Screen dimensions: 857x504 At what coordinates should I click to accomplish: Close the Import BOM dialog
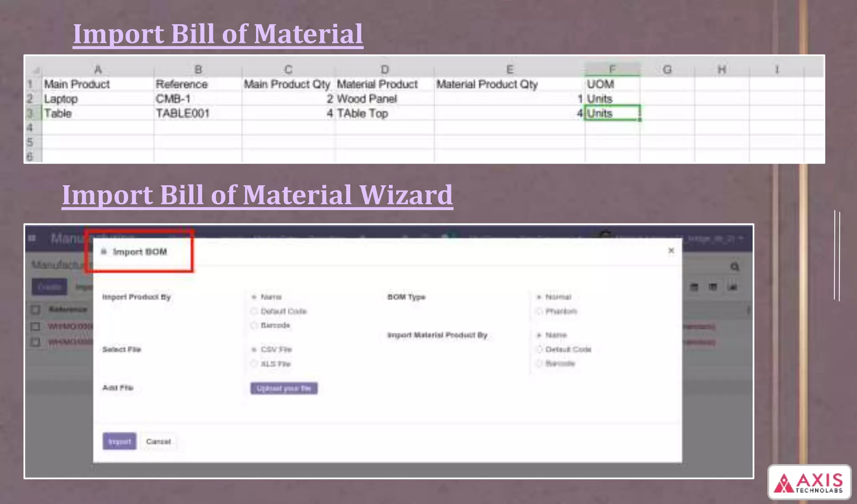point(671,250)
